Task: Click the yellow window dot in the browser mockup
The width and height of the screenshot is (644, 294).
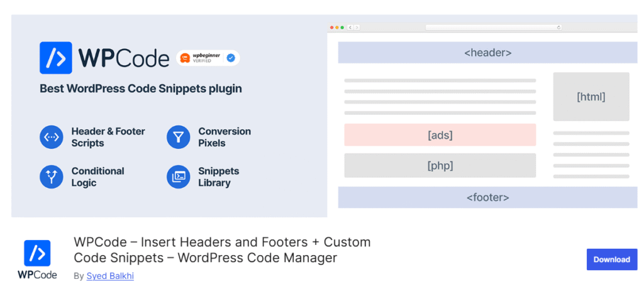Action: pos(337,28)
